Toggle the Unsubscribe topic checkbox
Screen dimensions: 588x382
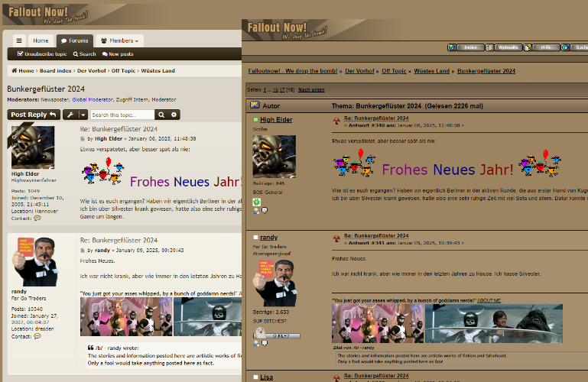tap(21, 54)
